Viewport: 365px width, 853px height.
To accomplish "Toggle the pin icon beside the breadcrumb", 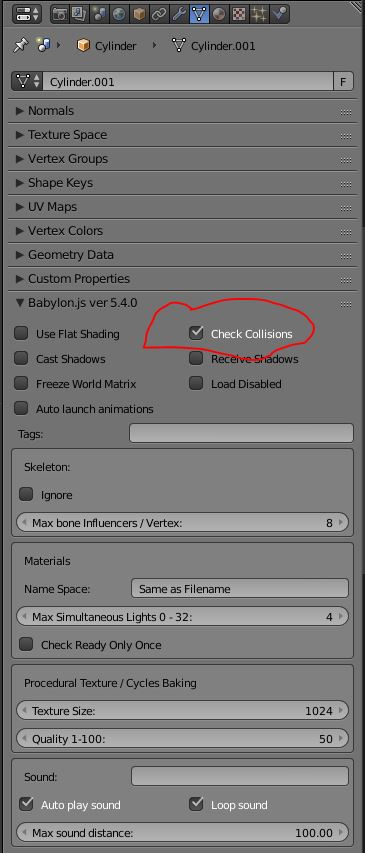I will 21,46.
